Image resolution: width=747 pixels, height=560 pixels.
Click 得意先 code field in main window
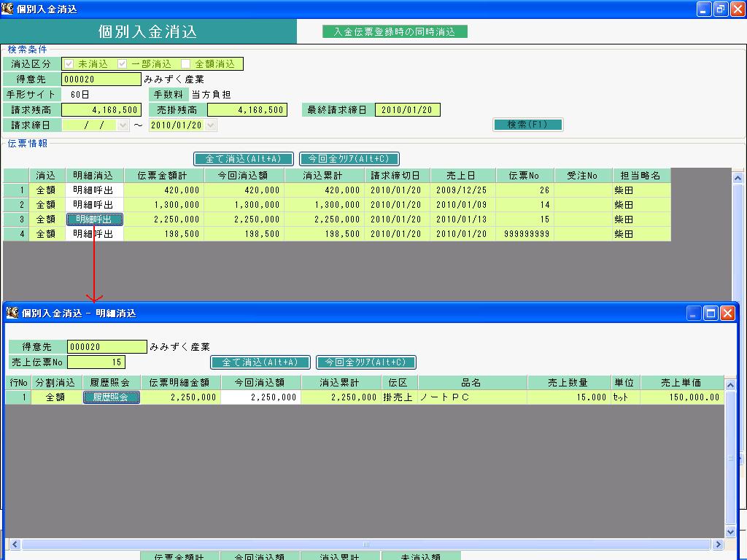tap(101, 79)
